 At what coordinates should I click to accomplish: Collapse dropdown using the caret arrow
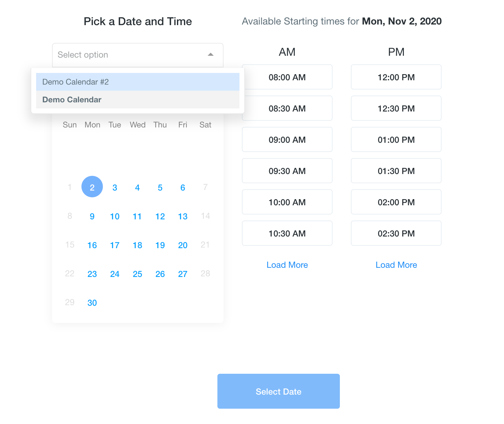tap(210, 55)
